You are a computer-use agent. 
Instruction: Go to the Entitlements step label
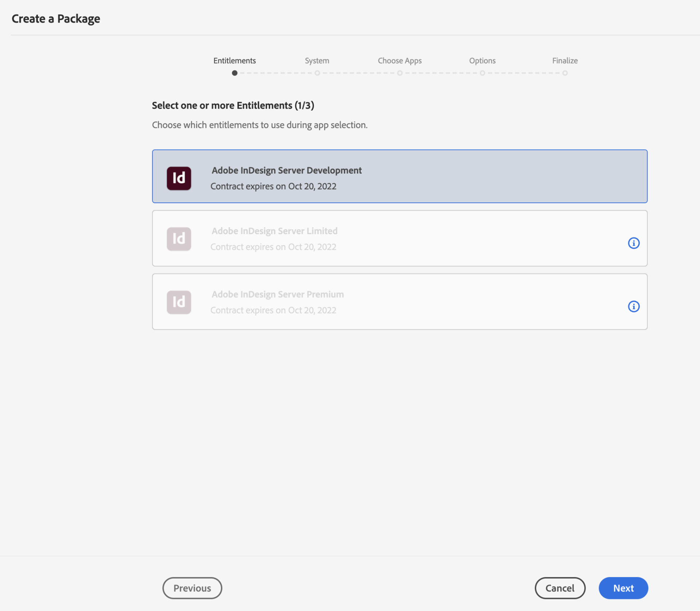click(234, 61)
